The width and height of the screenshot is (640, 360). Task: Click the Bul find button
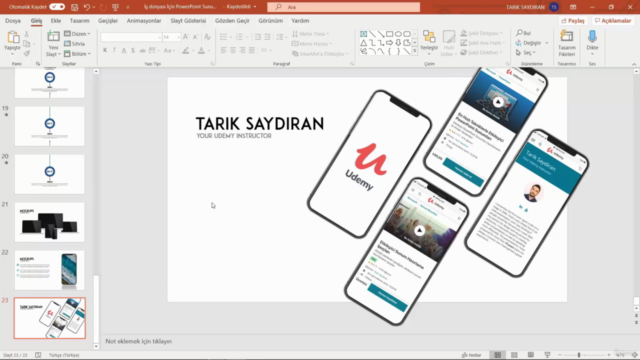[524, 33]
